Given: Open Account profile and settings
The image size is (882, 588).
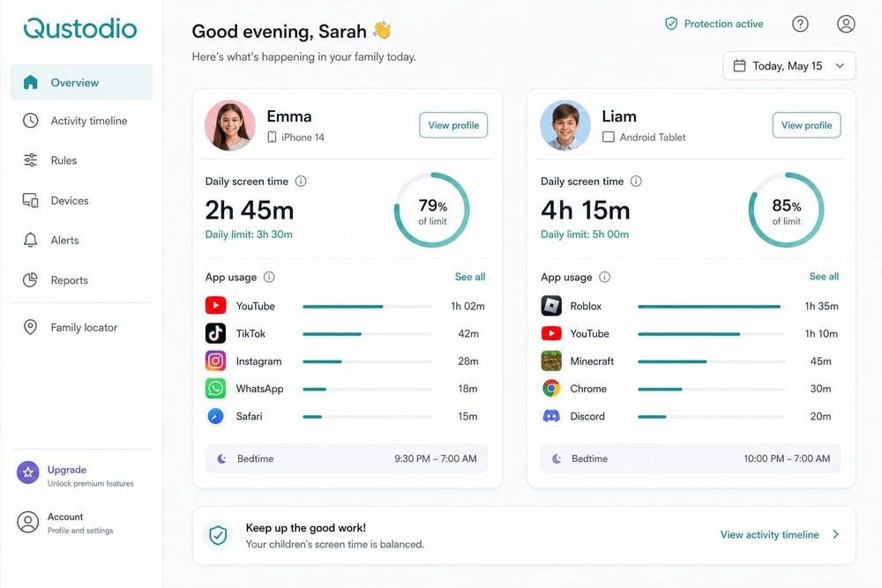Looking at the screenshot, I should pyautogui.click(x=66, y=522).
